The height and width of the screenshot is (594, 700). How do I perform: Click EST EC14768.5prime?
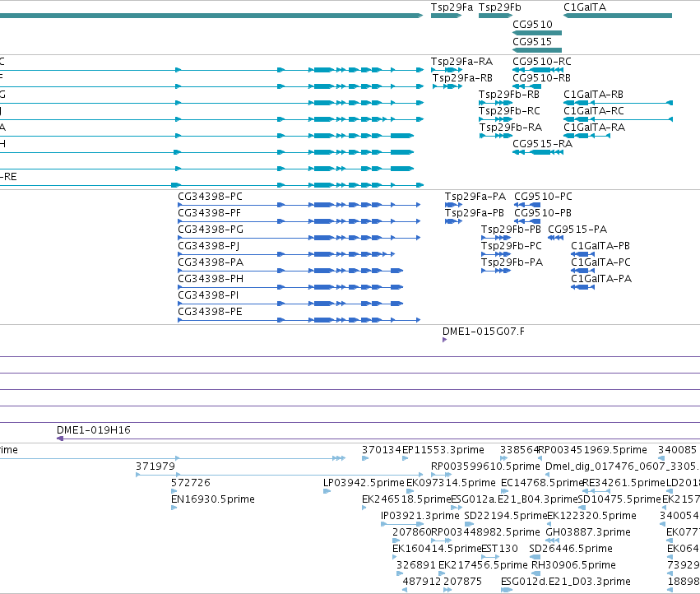[542, 483]
